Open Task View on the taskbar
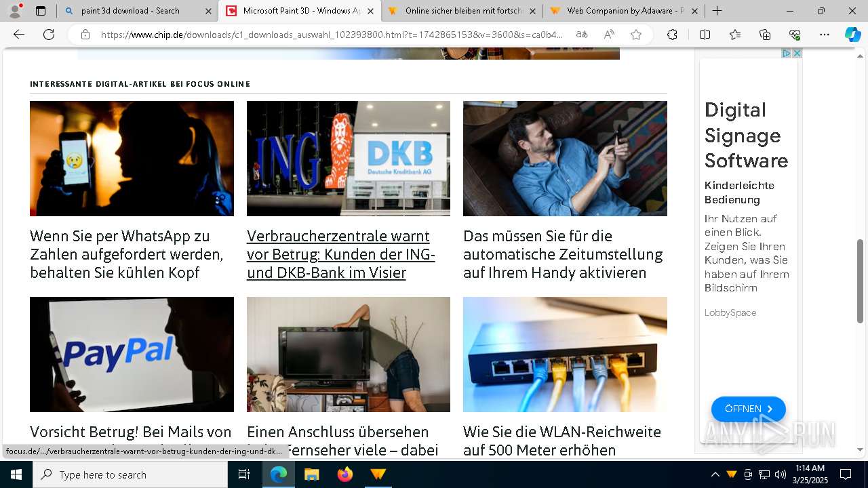The width and height of the screenshot is (868, 488). click(244, 474)
